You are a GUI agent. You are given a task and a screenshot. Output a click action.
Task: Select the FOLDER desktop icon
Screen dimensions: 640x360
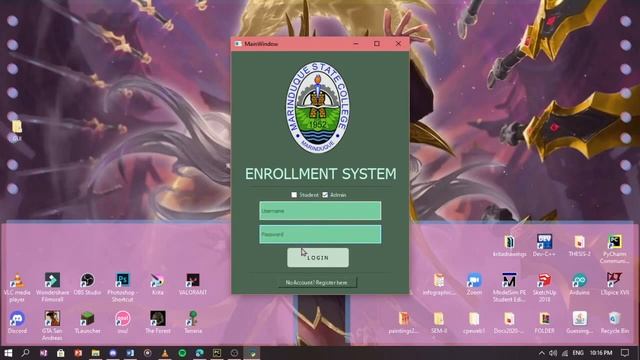pyautogui.click(x=544, y=322)
